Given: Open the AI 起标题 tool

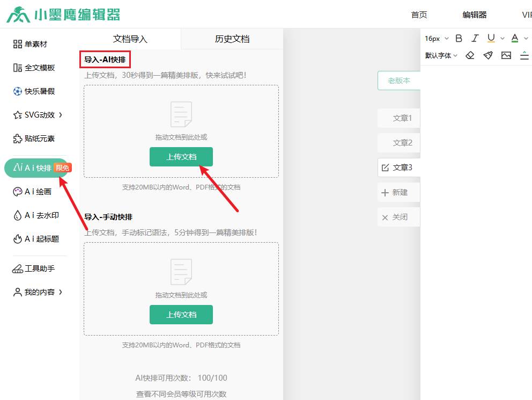Looking at the screenshot, I should point(37,239).
